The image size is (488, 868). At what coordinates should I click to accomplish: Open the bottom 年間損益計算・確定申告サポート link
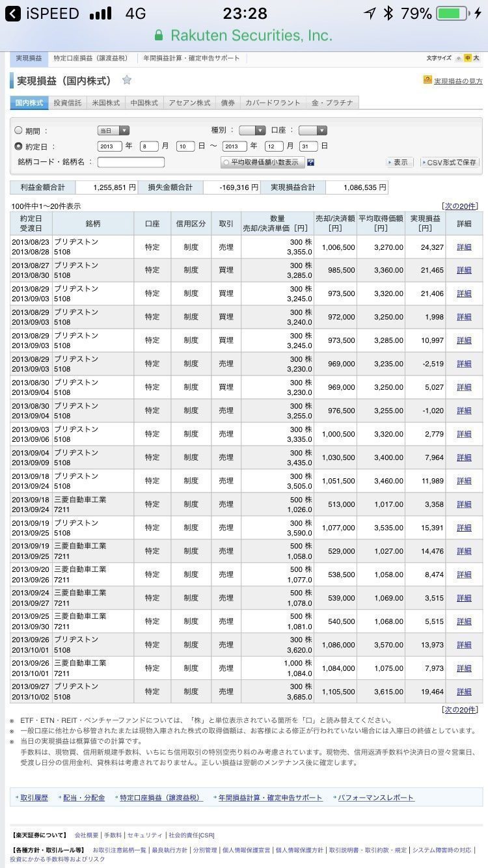[270, 798]
